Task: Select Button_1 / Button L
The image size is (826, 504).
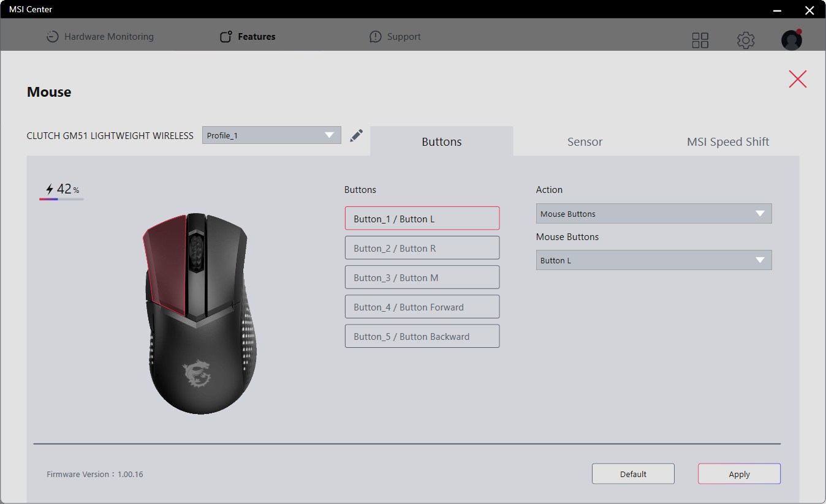Action: [x=422, y=219]
